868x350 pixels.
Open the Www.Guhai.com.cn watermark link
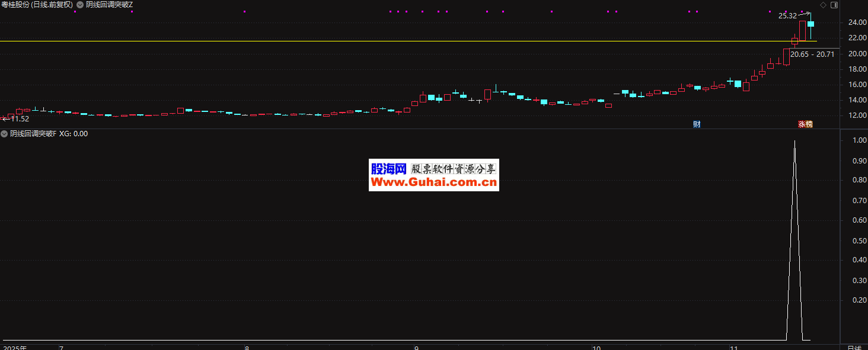click(x=433, y=182)
